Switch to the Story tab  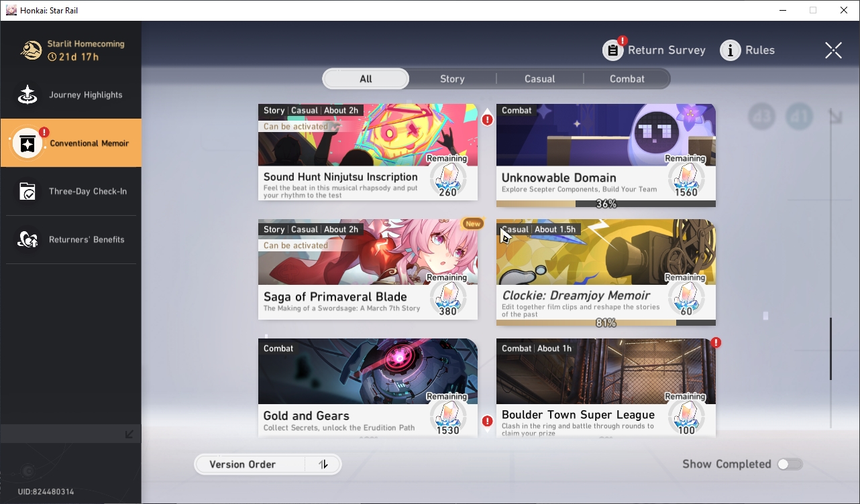click(452, 79)
